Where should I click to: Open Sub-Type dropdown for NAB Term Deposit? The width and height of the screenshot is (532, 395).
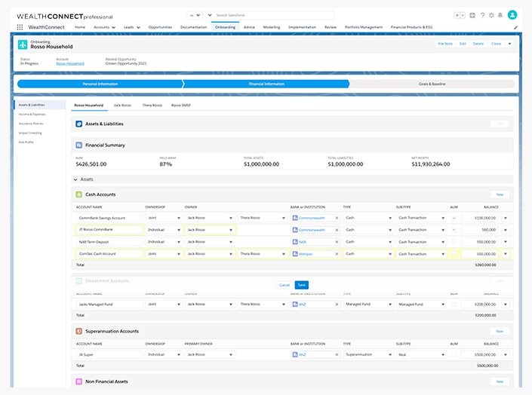coord(421,242)
